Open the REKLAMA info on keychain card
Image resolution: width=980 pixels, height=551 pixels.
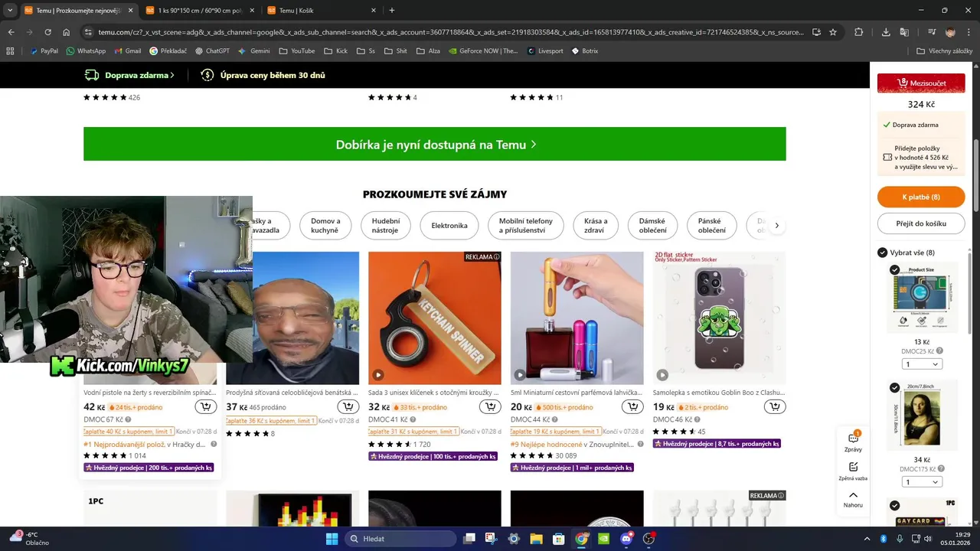496,257
